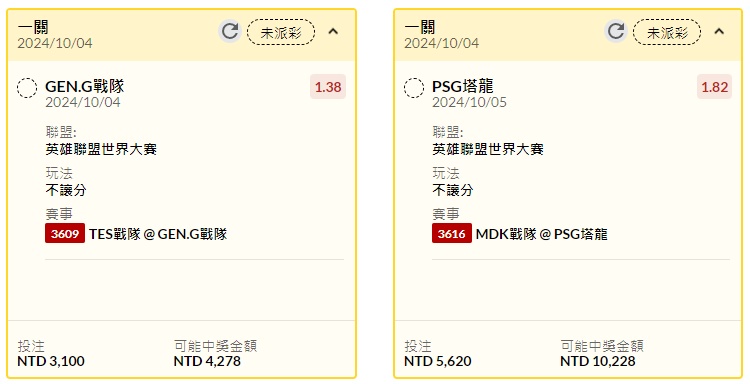Select the GEN.G戰隊 dashed circle indicator
750x384 pixels.
click(x=27, y=88)
